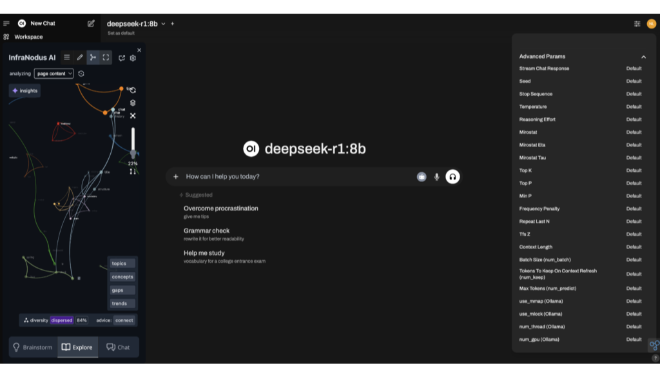Toggle Stream Chat Response Default value
This screenshot has height=377, width=660.
point(633,69)
